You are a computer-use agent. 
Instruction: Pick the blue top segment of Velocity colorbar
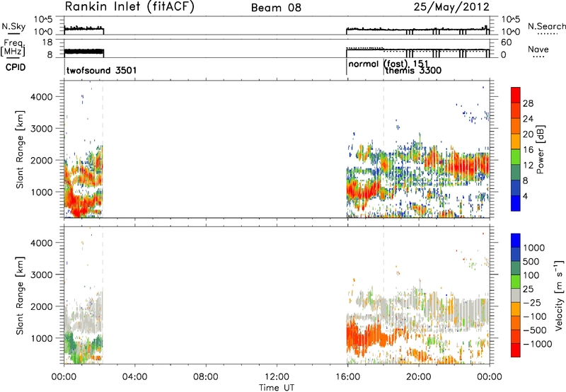pos(516,241)
